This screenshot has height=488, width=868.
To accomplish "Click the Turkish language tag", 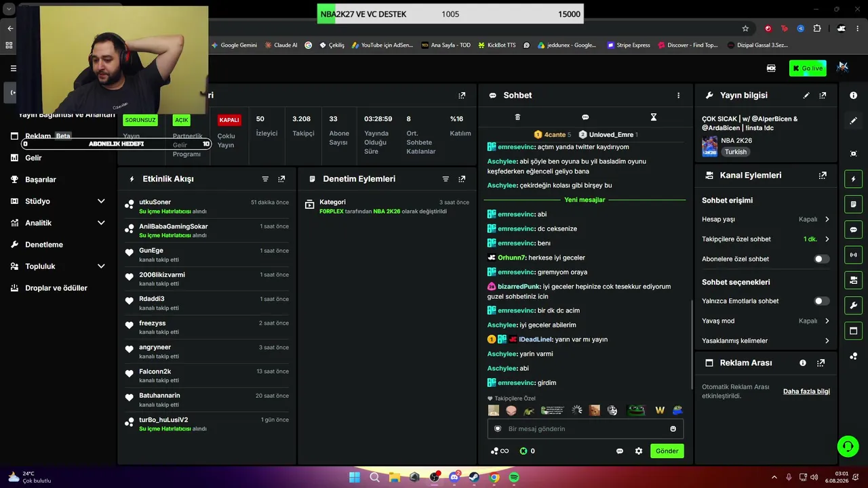I will pyautogui.click(x=735, y=152).
